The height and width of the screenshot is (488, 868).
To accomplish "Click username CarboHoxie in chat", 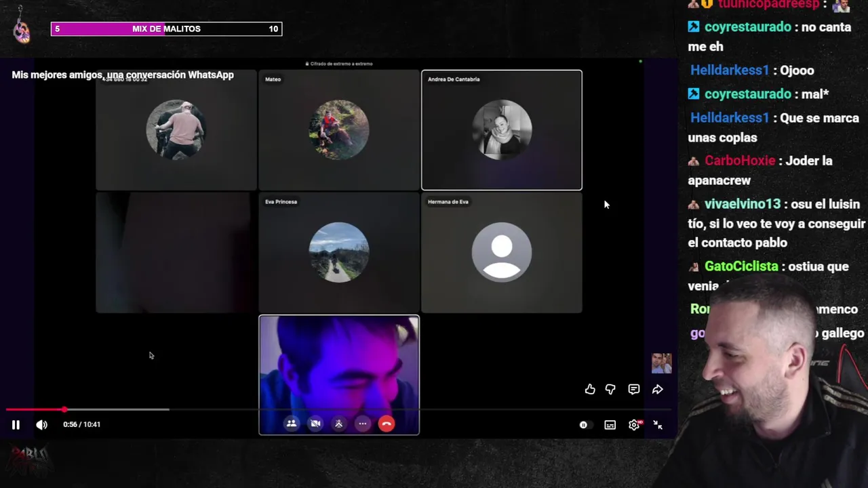I will click(740, 161).
